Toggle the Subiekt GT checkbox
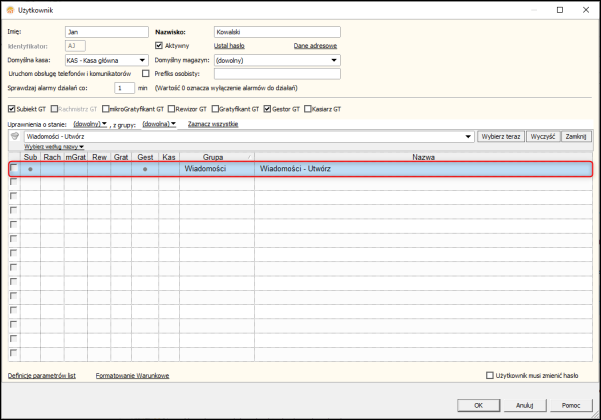The height and width of the screenshot is (420, 601). [11, 109]
